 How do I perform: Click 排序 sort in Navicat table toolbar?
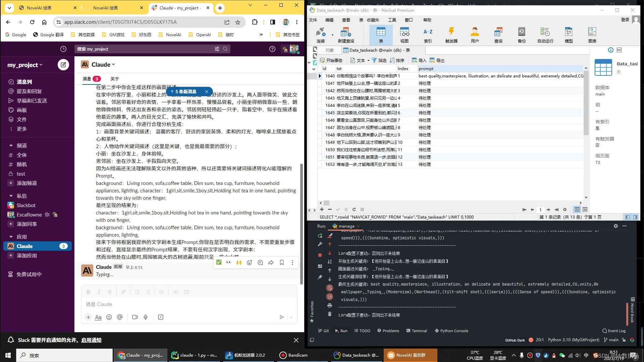tap(397, 60)
